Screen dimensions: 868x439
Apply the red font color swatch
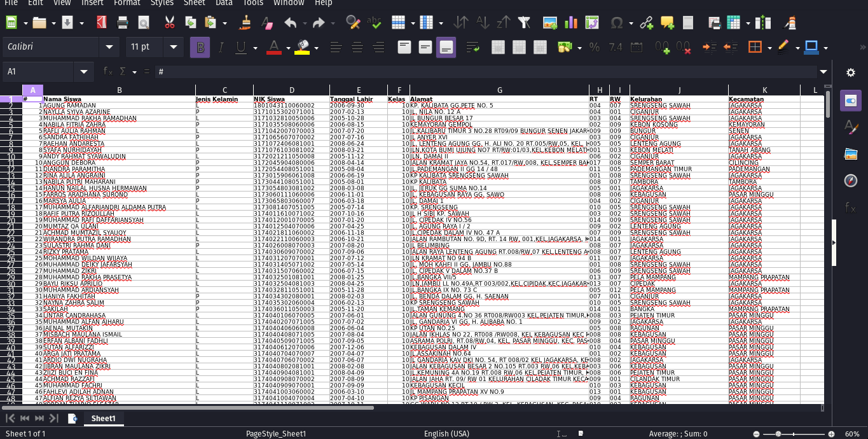click(x=273, y=47)
